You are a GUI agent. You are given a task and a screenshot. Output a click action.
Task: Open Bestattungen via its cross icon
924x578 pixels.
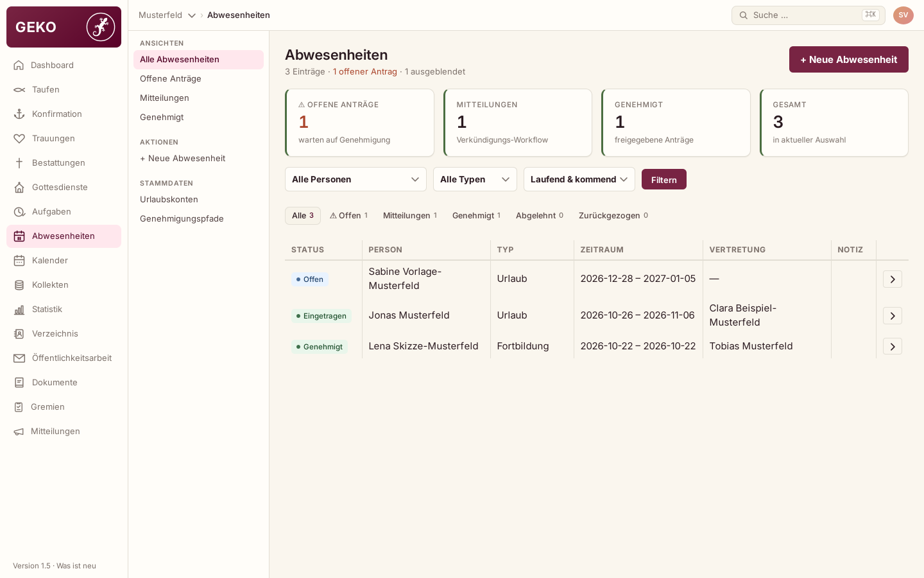(x=19, y=163)
